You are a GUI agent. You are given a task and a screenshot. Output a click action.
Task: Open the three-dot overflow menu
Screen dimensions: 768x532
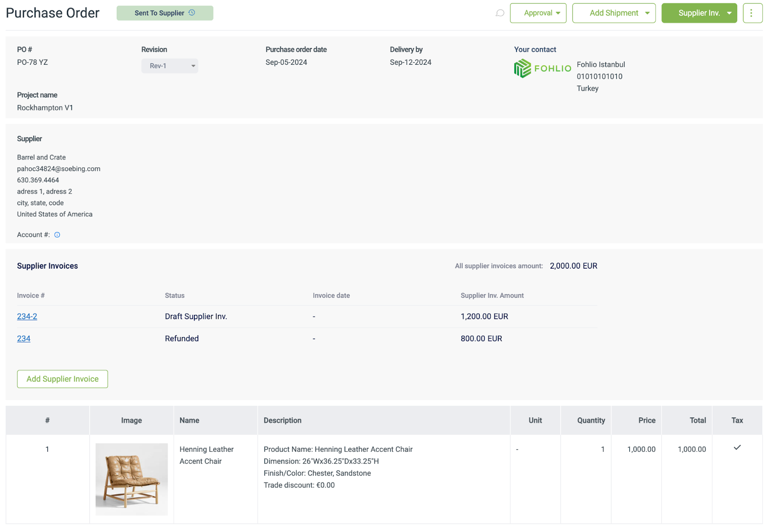pyautogui.click(x=752, y=13)
